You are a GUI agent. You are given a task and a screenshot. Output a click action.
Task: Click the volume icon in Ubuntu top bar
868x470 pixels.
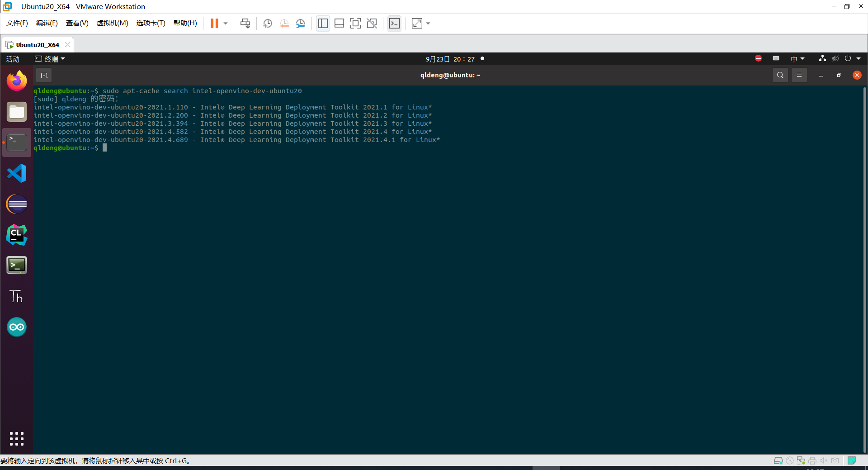point(835,58)
